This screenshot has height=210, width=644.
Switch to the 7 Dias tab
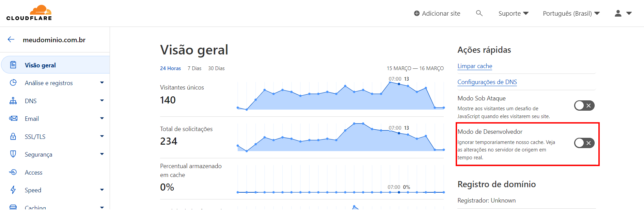194,68
